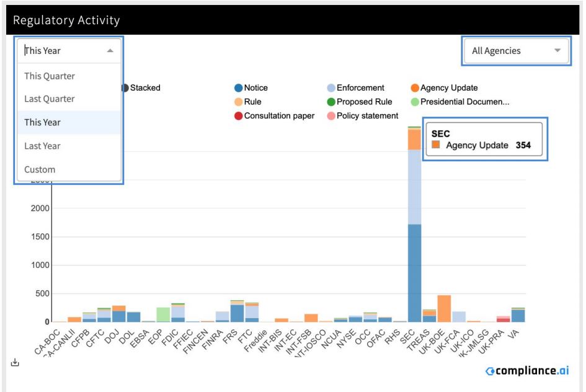Click the SEC Agency Update bar segment
This screenshot has height=392, width=586.
[414, 140]
